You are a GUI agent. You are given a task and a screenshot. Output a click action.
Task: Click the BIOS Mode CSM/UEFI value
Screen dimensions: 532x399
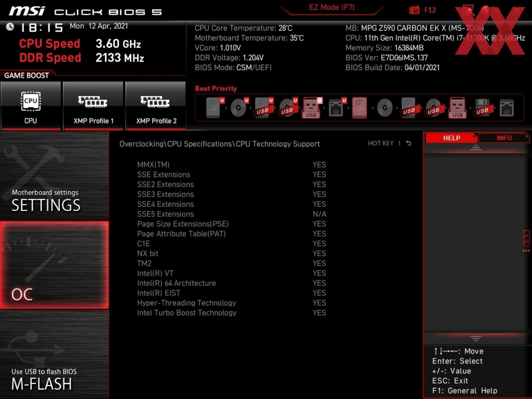coord(254,67)
